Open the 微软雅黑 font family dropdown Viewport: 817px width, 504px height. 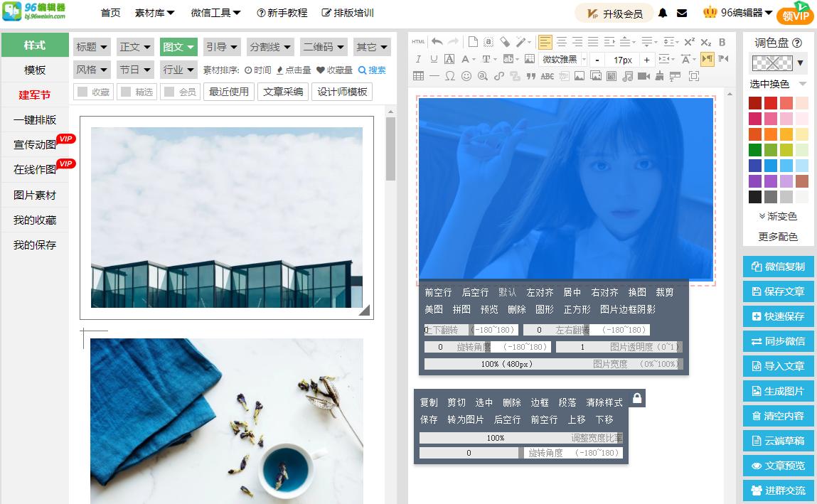coord(562,58)
